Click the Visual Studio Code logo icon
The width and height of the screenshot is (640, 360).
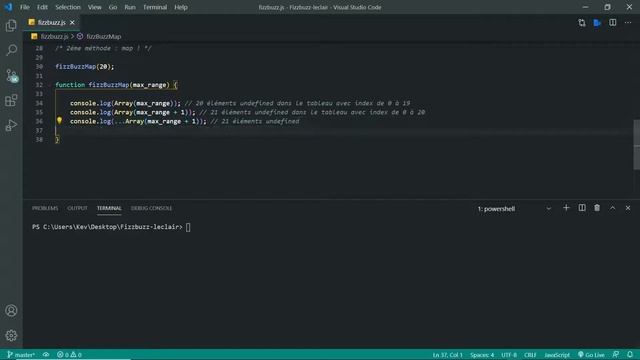[8, 7]
